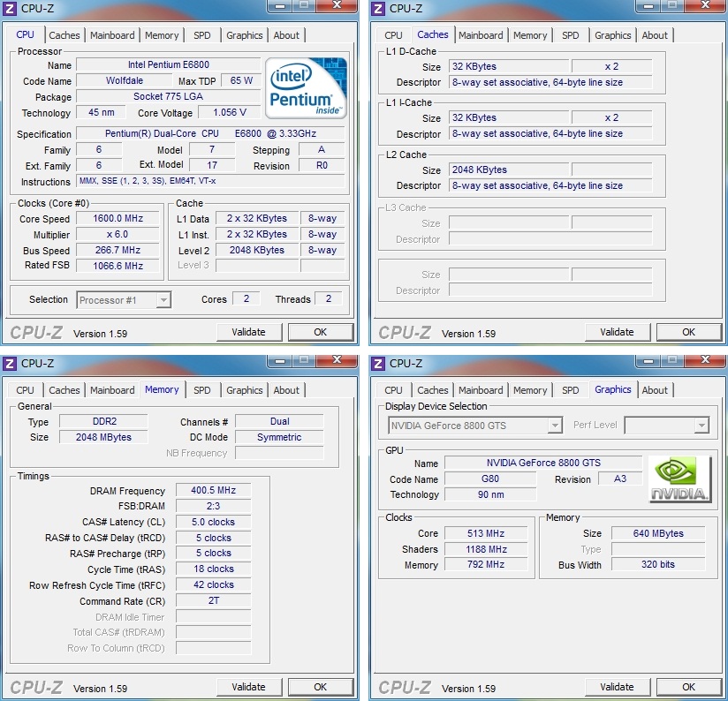728x701 pixels.
Task: Click OK in the Graphics window
Action: coord(688,687)
